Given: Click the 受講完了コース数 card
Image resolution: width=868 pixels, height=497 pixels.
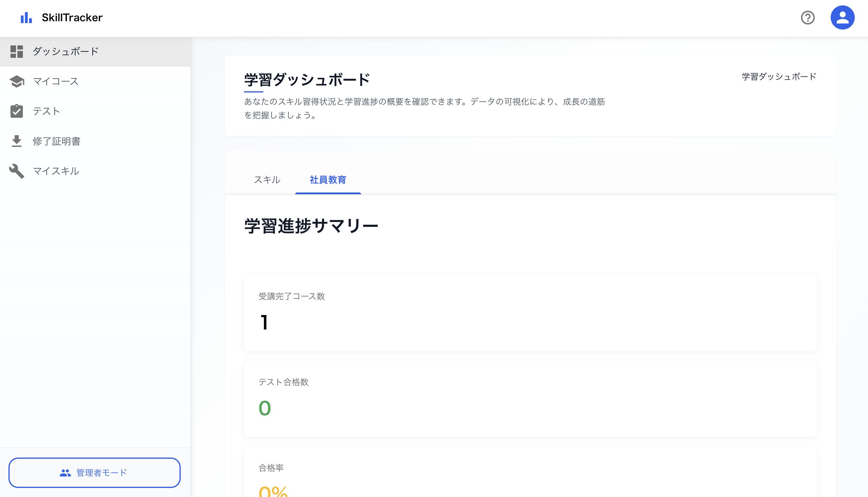Looking at the screenshot, I should click(x=537, y=312).
